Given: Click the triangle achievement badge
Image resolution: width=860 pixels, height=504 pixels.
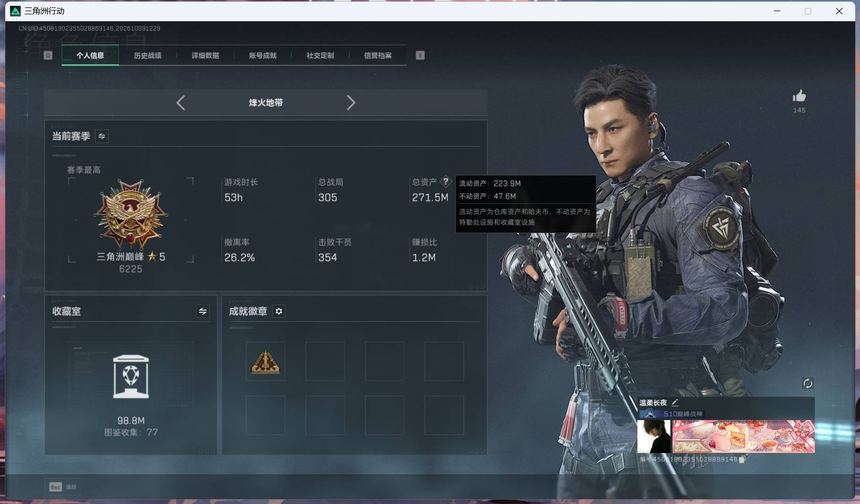Looking at the screenshot, I should click(266, 362).
